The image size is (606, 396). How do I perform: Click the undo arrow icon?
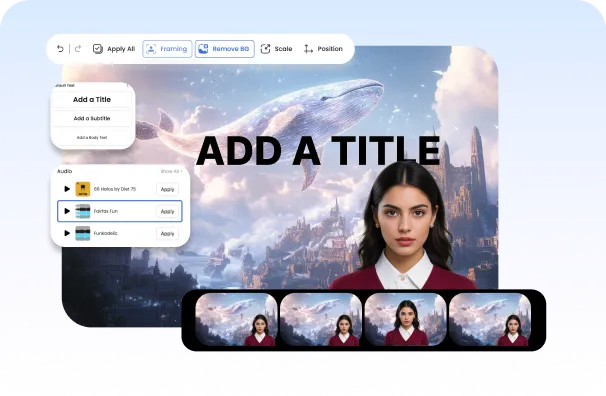[60, 49]
